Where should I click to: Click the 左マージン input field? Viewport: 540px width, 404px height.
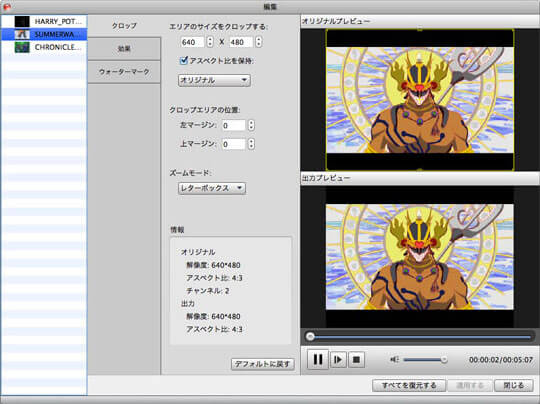tap(233, 125)
